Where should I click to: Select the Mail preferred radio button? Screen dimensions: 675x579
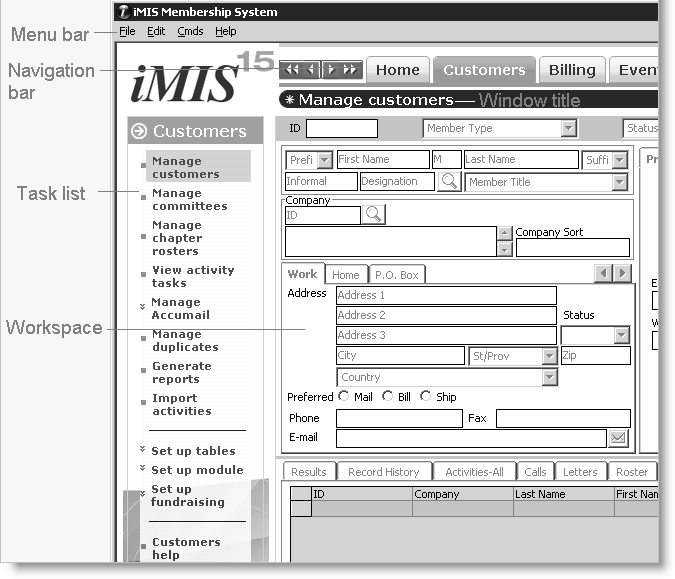344,396
